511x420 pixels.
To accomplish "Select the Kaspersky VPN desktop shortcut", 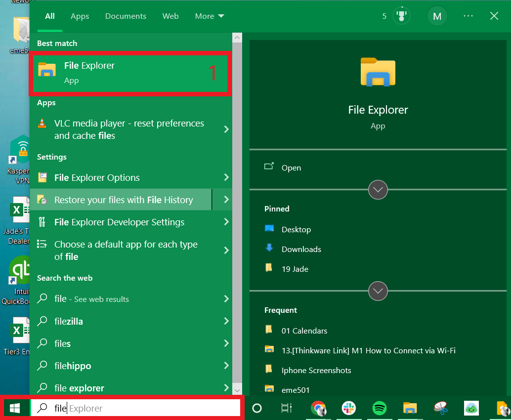I will (x=19, y=160).
